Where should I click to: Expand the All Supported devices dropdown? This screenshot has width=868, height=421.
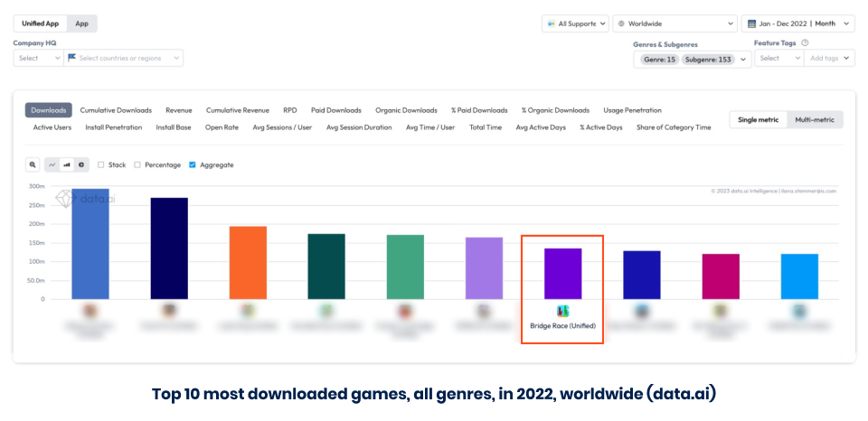click(x=575, y=23)
